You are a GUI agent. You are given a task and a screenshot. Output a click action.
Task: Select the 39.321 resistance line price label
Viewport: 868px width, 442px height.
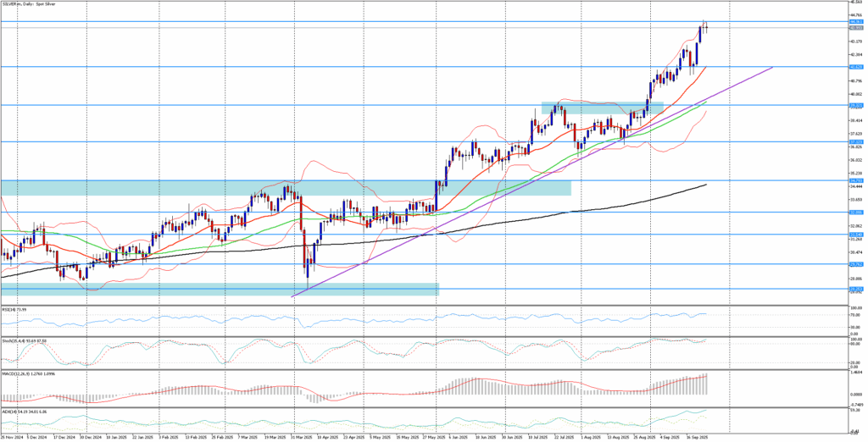[x=855, y=106]
